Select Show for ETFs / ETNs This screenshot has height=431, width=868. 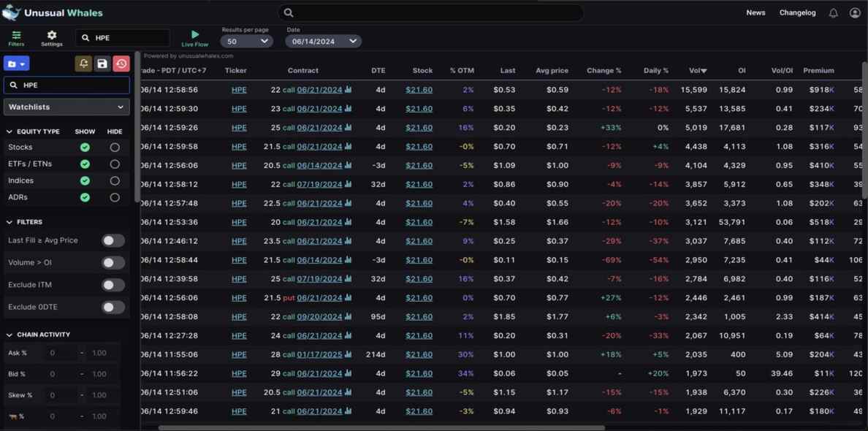click(85, 164)
